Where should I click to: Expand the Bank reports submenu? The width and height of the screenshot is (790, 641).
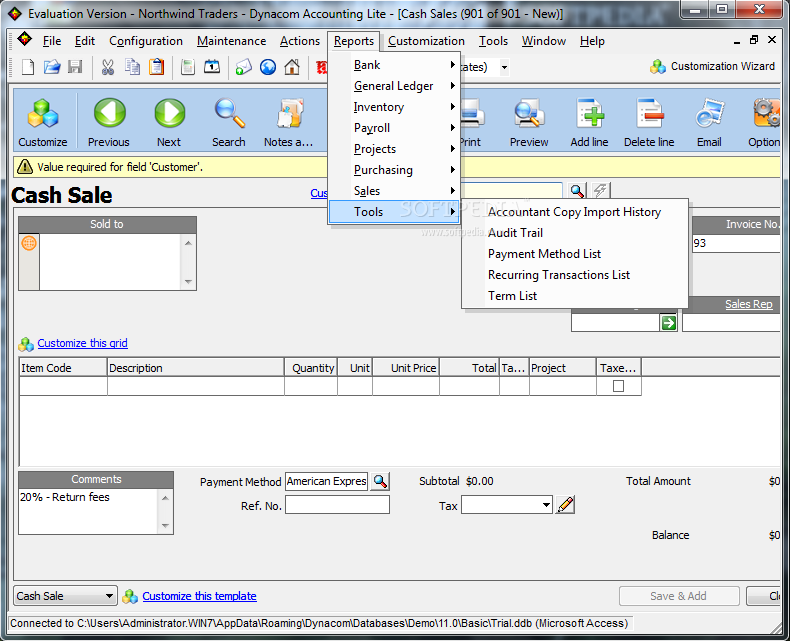[x=393, y=65]
